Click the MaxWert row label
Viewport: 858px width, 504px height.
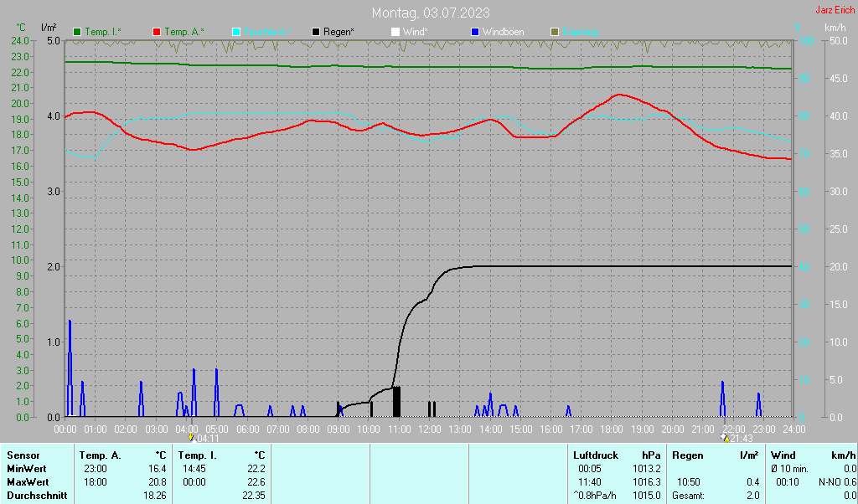coord(28,483)
